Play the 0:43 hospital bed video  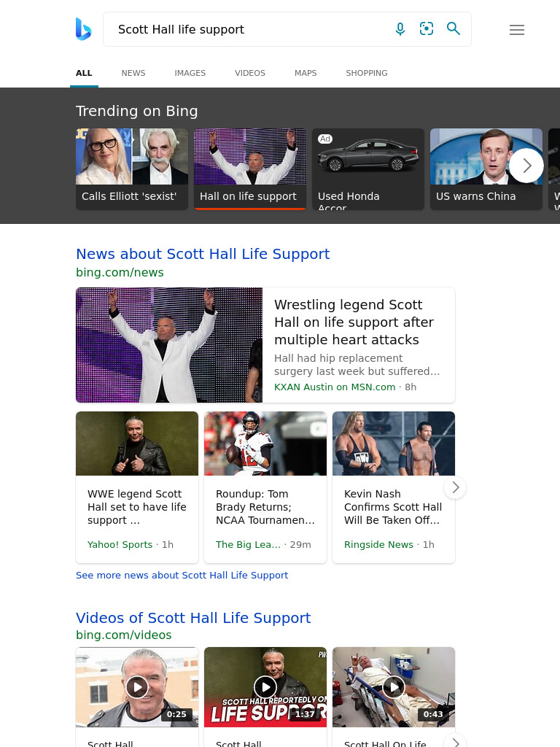click(x=394, y=687)
